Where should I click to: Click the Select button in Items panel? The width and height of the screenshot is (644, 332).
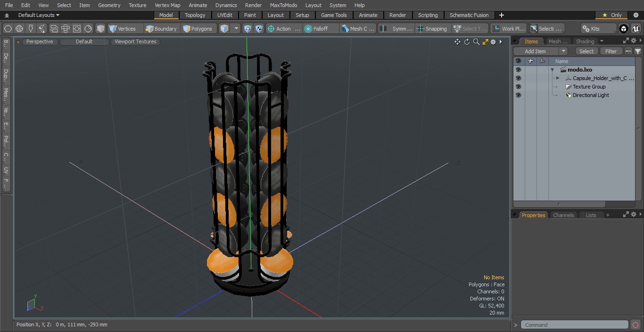pos(586,51)
